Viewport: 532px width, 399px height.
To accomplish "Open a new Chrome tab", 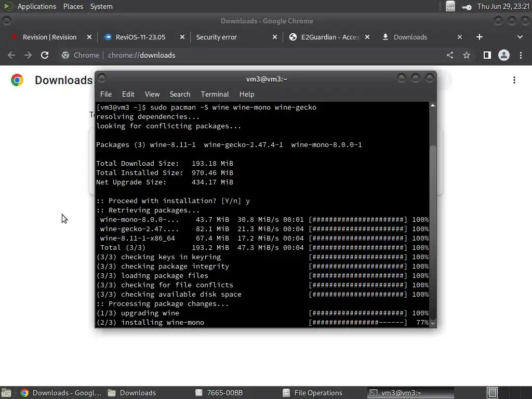I will tap(480, 37).
